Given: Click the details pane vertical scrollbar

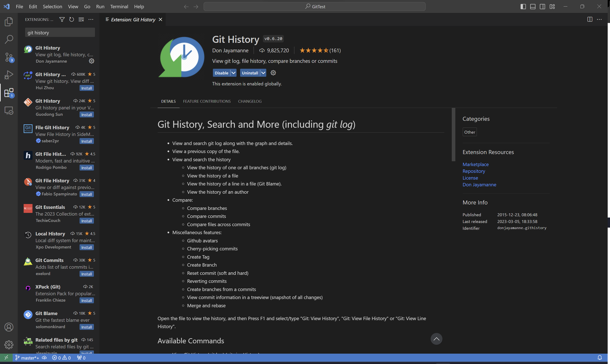Looking at the screenshot, I should click(454, 134).
